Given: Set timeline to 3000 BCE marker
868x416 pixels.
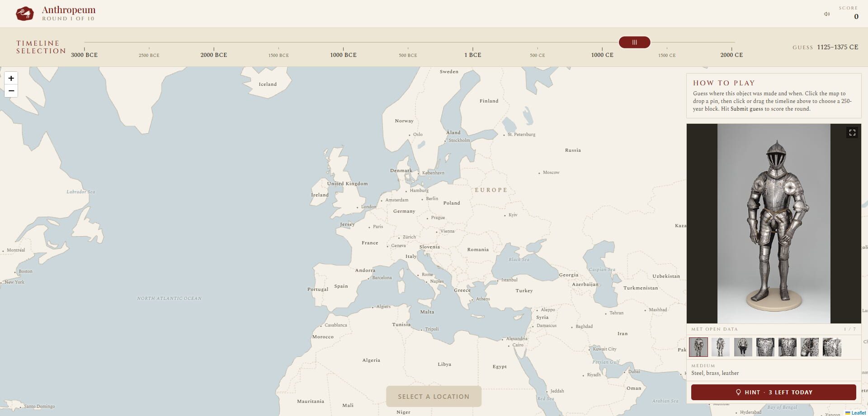Looking at the screenshot, I should tap(84, 55).
